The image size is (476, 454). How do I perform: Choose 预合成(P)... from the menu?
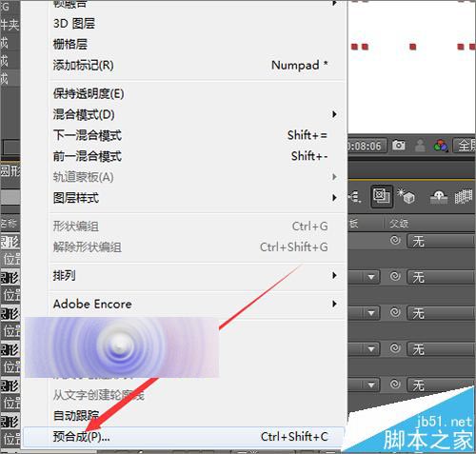coord(184,437)
